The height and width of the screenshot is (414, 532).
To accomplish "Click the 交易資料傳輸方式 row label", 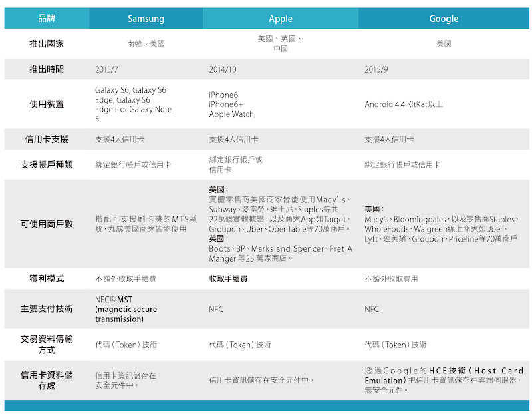I will pyautogui.click(x=47, y=344).
